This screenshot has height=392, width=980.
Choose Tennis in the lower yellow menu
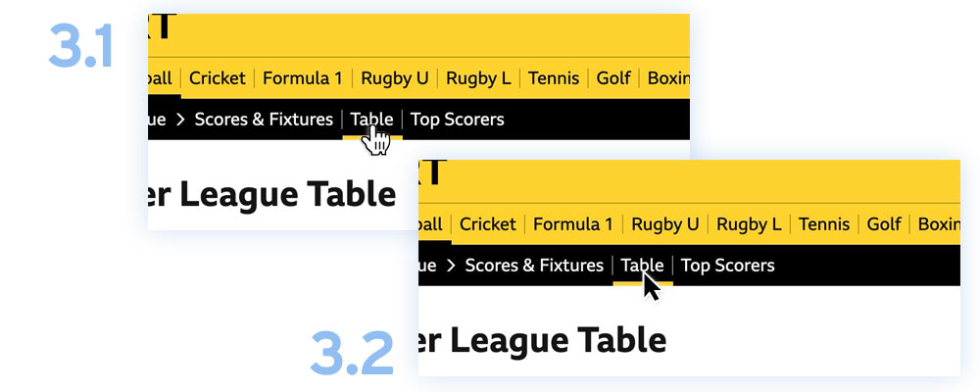(824, 224)
